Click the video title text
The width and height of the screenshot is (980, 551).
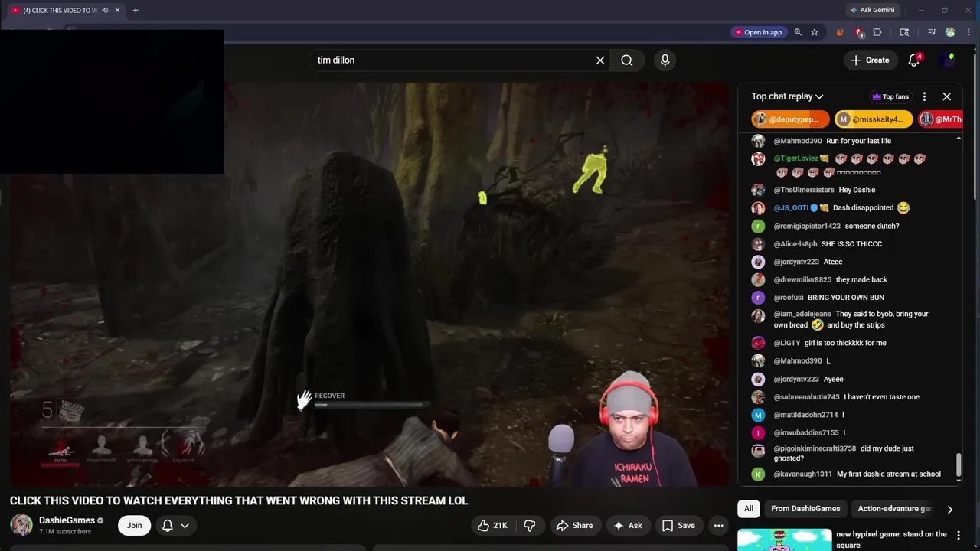(238, 500)
